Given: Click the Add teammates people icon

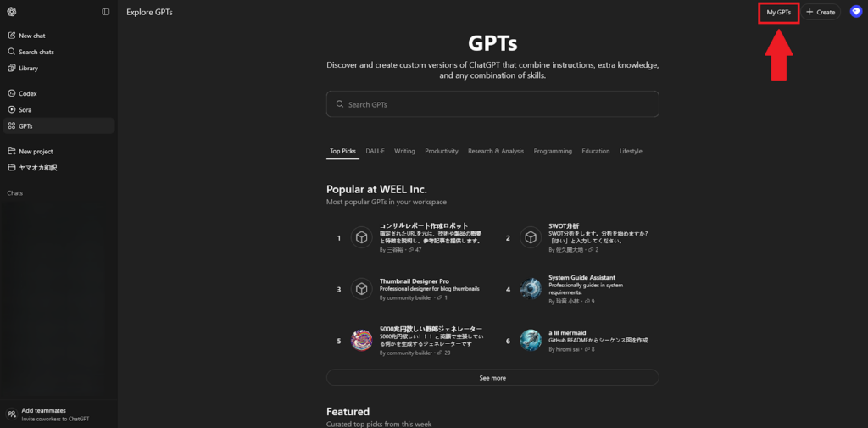Looking at the screenshot, I should pos(12,414).
